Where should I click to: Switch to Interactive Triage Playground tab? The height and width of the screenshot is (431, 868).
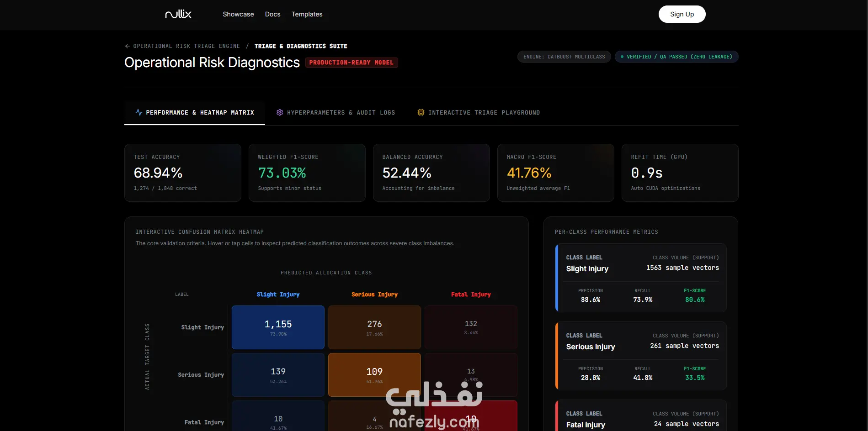pos(479,112)
